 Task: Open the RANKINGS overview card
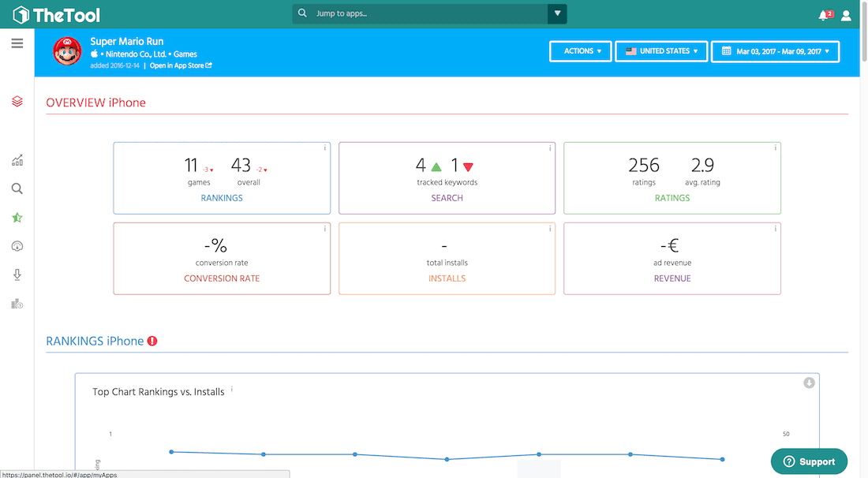[x=222, y=178]
